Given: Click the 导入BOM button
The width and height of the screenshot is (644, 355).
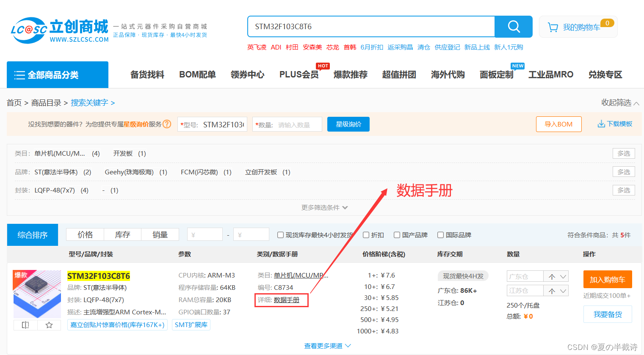Looking at the screenshot, I should click(x=558, y=124).
